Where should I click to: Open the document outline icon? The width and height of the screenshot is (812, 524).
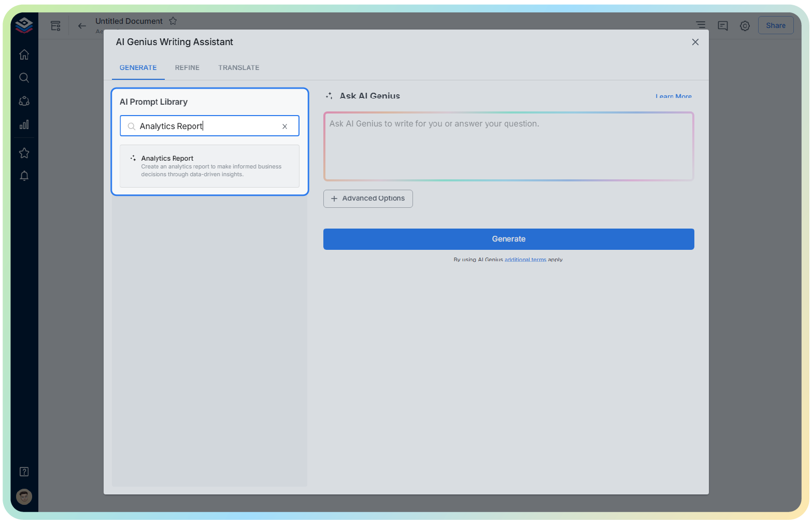701,25
